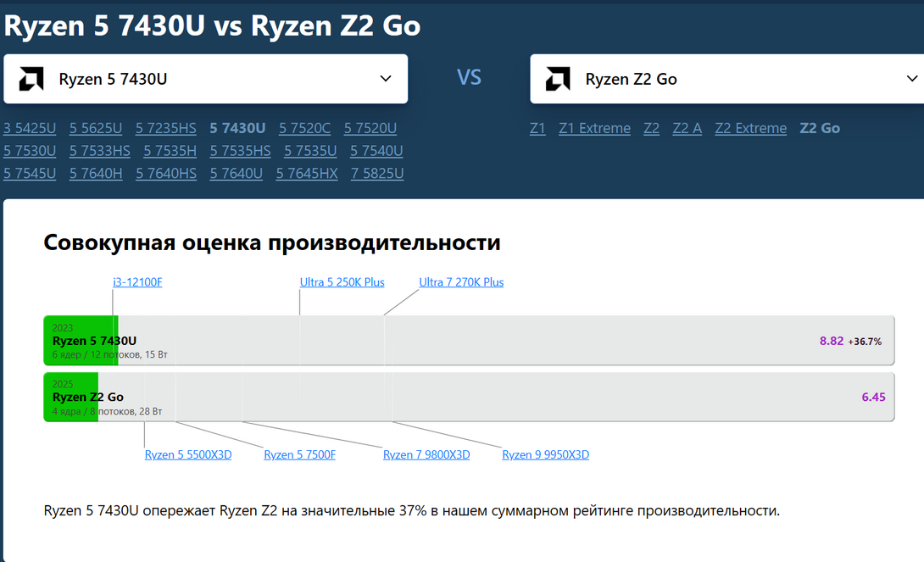This screenshot has height=562, width=924.
Task: Open the Ryzen 5 7500F link
Action: click(299, 455)
